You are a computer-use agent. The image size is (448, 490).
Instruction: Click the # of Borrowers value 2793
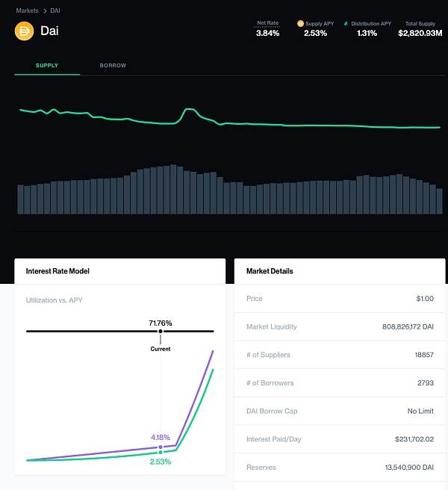(x=426, y=382)
